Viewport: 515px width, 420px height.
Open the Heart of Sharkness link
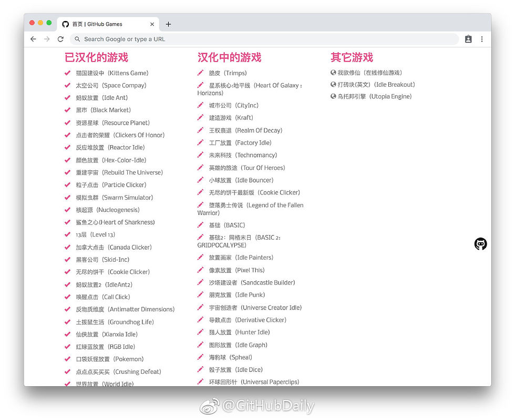coord(115,222)
